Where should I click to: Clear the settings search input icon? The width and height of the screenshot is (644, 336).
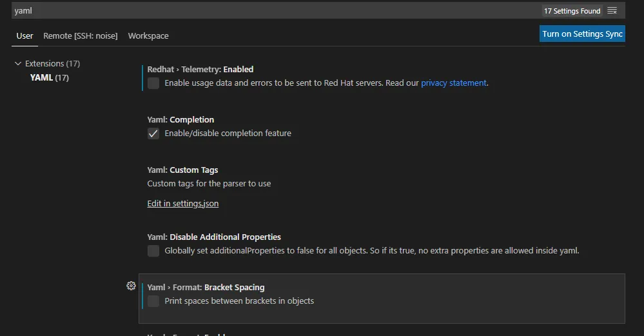[612, 11]
